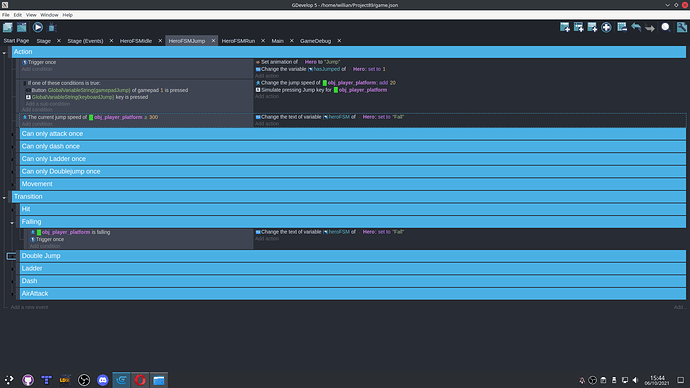The width and height of the screenshot is (690, 388).
Task: Expand the Ladder group
Action: click(12, 269)
